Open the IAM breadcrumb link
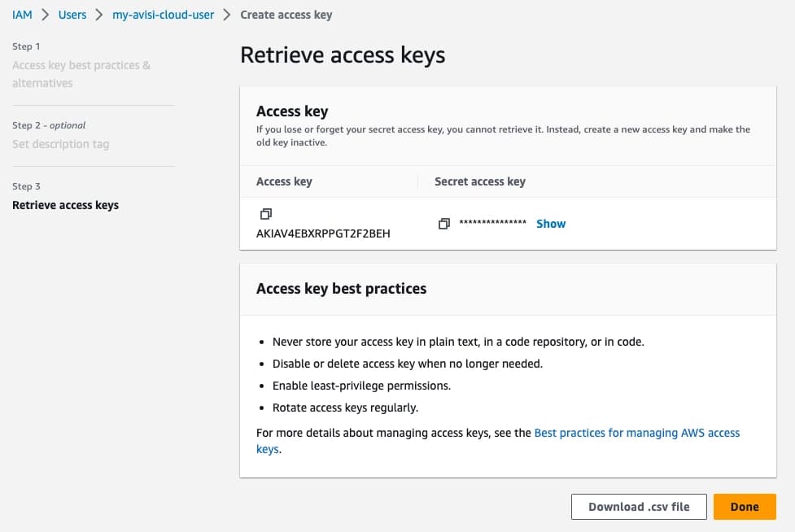Image resolution: width=795 pixels, height=532 pixels. pyautogui.click(x=22, y=14)
